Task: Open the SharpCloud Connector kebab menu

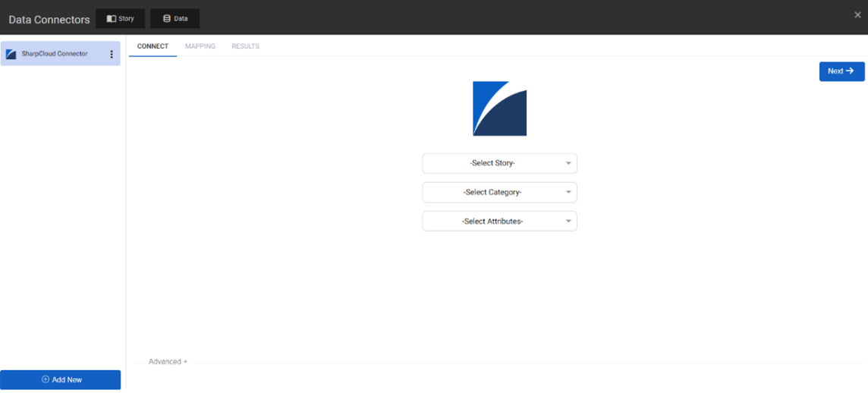Action: pyautogui.click(x=112, y=54)
